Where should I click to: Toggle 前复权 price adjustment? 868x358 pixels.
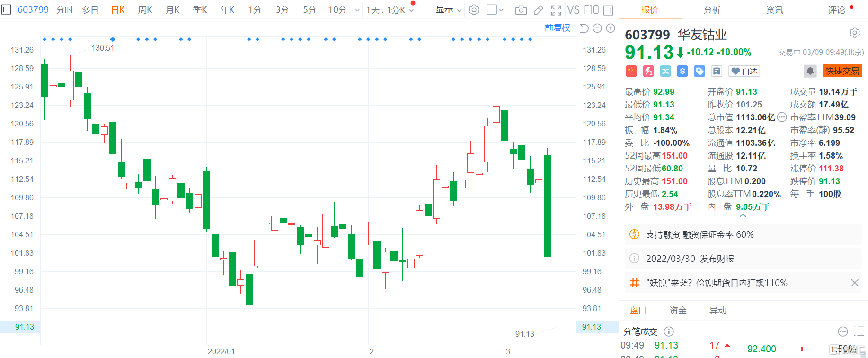pos(557,28)
